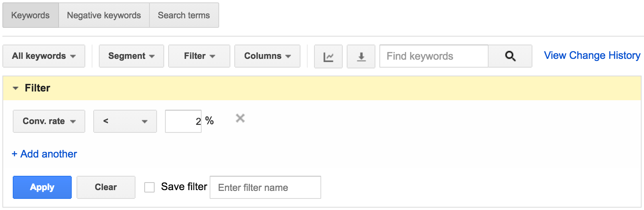Click the Add another filter link

pos(44,154)
